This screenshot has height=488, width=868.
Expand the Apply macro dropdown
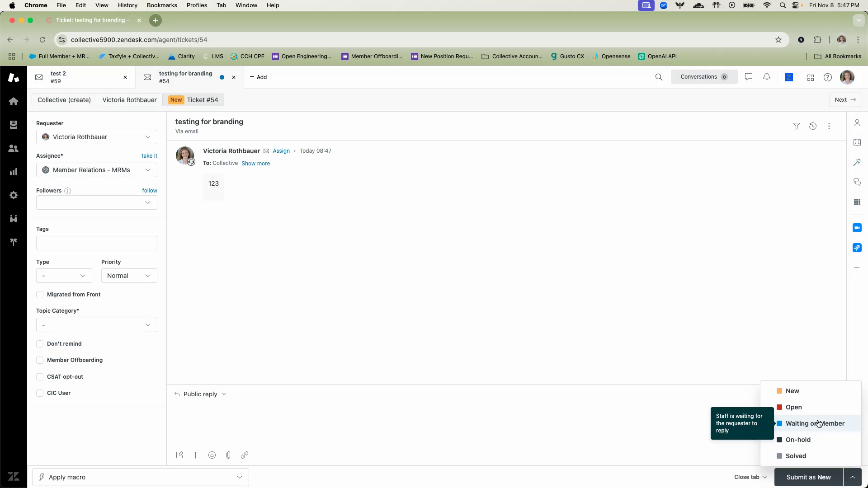[x=140, y=477]
